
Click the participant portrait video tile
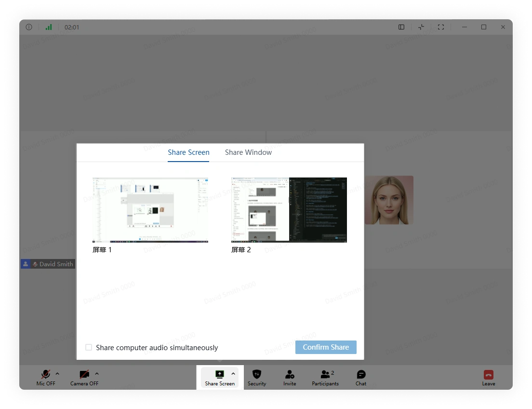pos(389,200)
